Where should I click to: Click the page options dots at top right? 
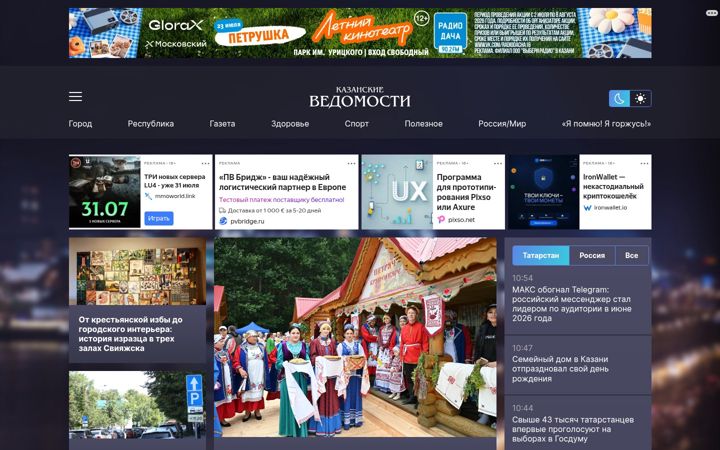pos(712,13)
